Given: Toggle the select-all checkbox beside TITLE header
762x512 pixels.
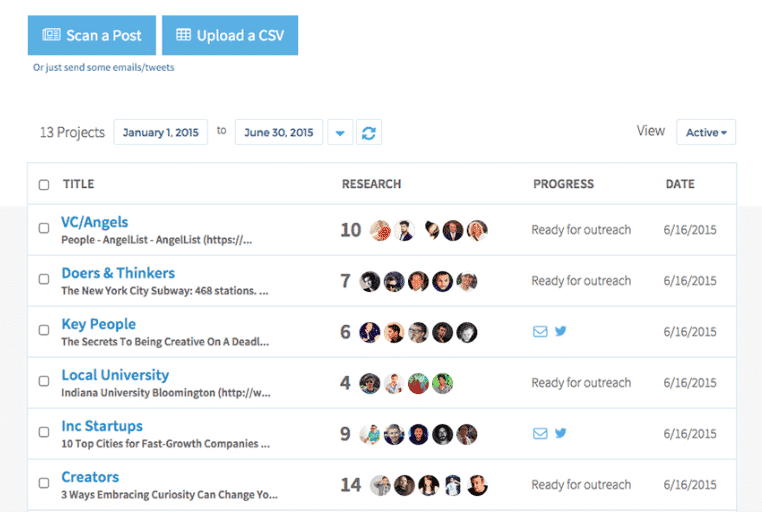Looking at the screenshot, I should [44, 184].
